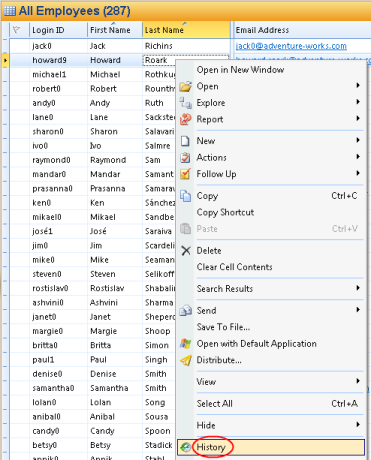
Task: Expand the Send submenu arrow
Action: pos(358,310)
